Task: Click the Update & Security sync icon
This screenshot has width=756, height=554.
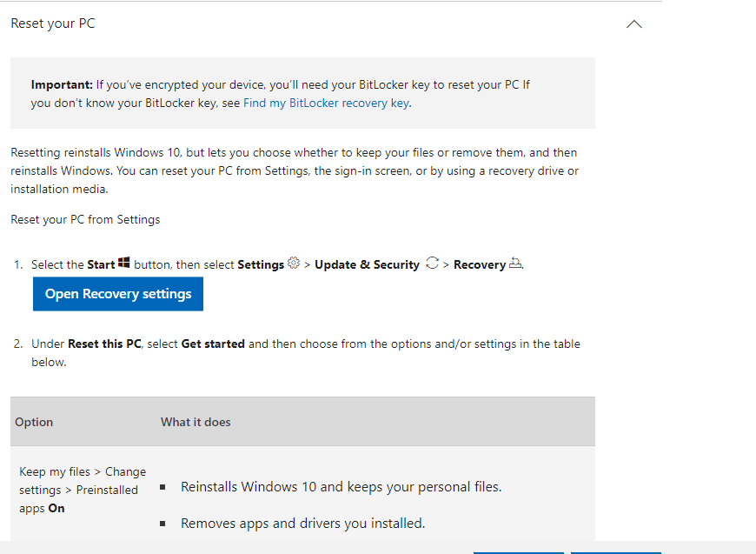Action: [432, 263]
